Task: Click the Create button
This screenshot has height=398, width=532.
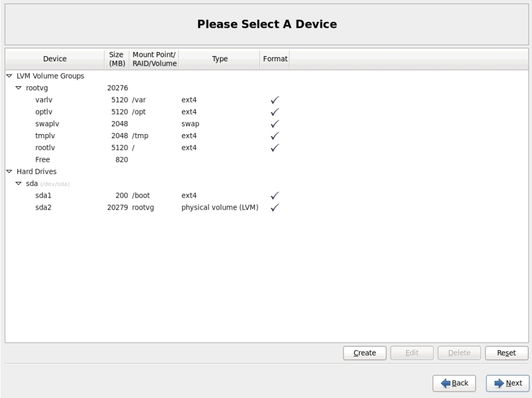Action: (x=364, y=353)
